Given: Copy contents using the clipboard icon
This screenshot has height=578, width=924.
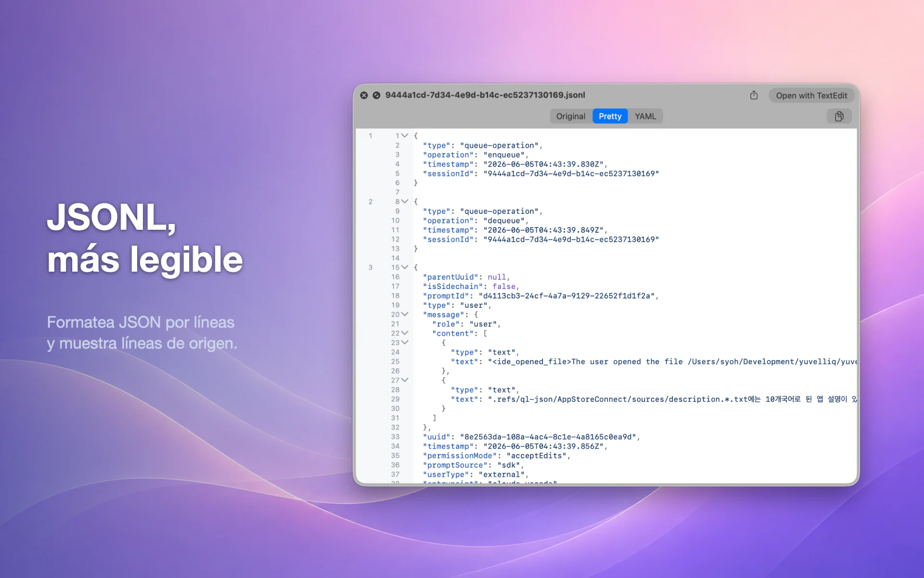Looking at the screenshot, I should click(839, 116).
